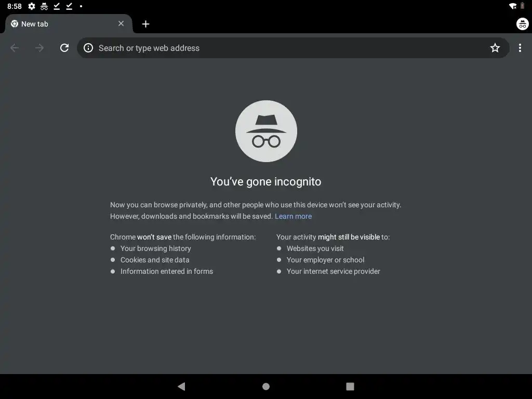Open Chrome three-dot overflow menu

click(x=520, y=48)
